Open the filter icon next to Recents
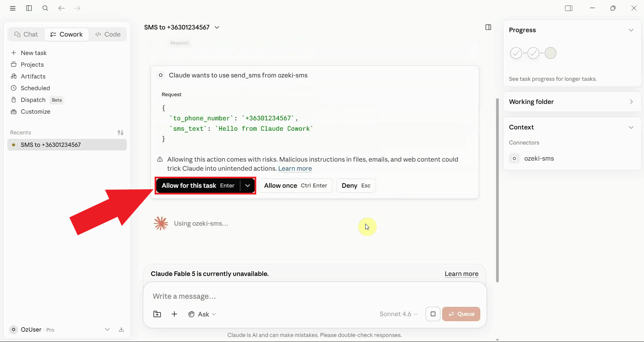The image size is (644, 342). click(120, 132)
